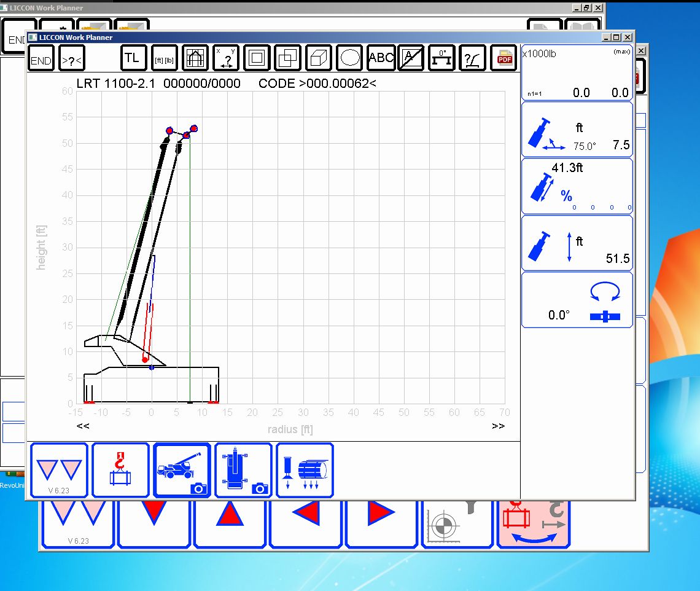Select the building outline drawing icon

(x=195, y=58)
